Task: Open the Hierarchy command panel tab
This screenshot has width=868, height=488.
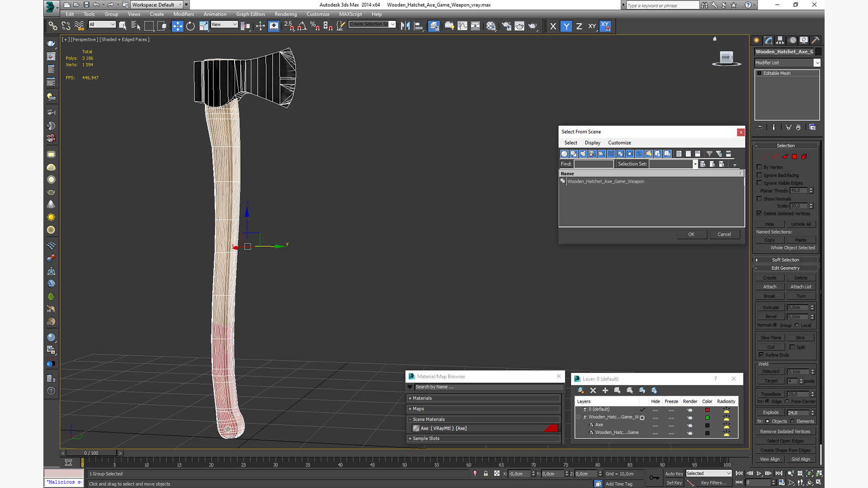Action: pos(780,40)
